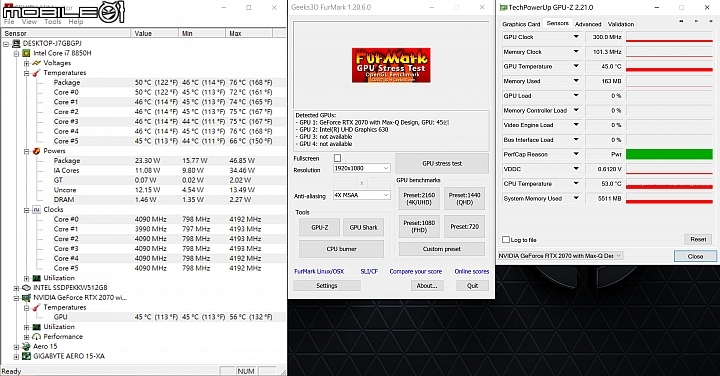The image size is (720, 376).
Task: Select the Package temperature row
Action: (x=162, y=83)
